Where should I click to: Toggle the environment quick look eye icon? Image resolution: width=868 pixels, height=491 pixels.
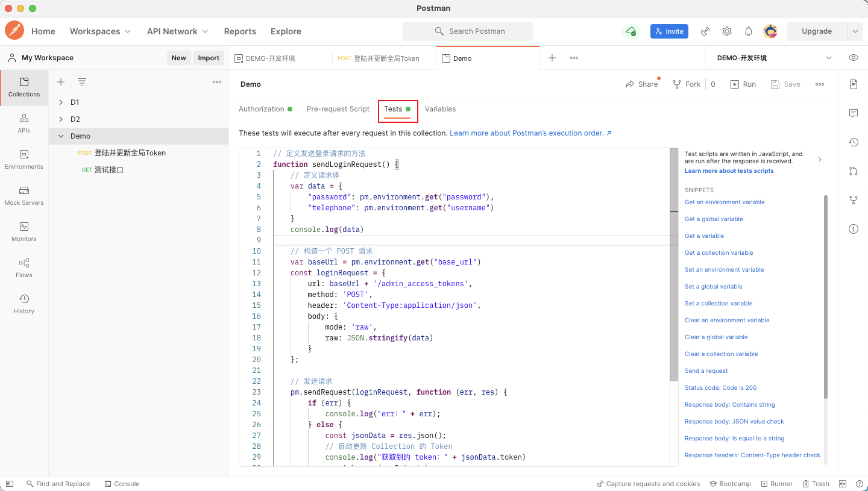tap(853, 58)
